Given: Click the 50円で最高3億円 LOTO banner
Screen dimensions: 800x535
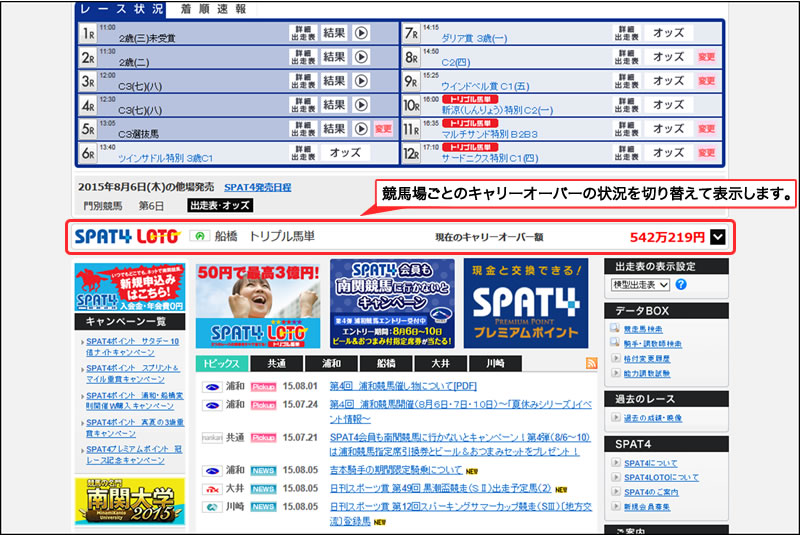Looking at the screenshot, I should tap(258, 306).
